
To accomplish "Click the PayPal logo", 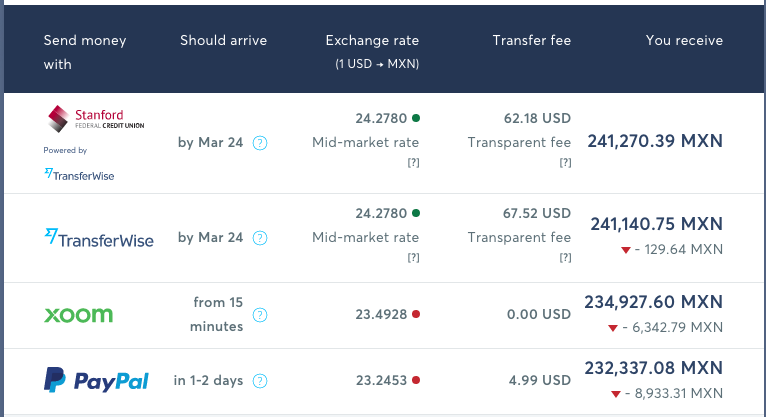I will pos(96,380).
